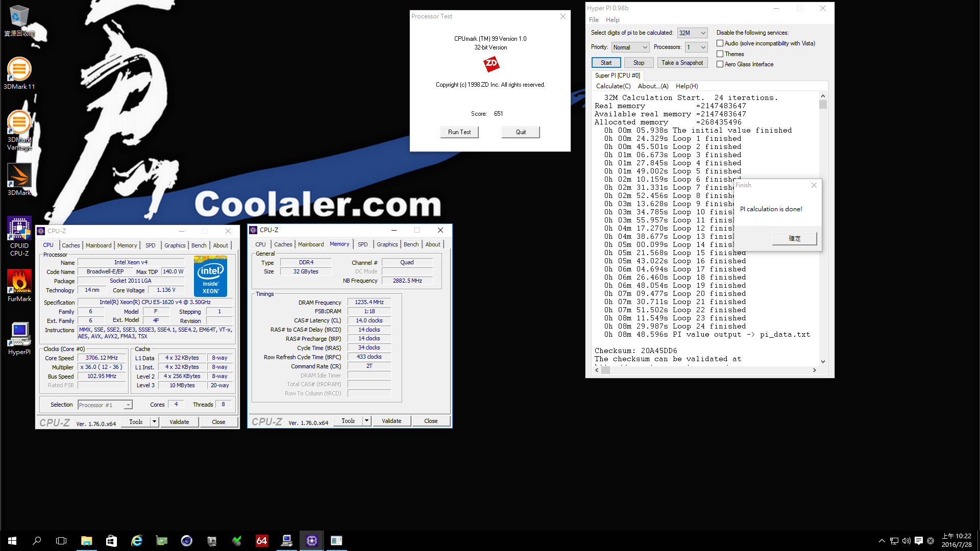Screen dimensions: 980x551
Task: Expand the Tools arrow in the CPU-Z Memory window
Action: (x=366, y=421)
